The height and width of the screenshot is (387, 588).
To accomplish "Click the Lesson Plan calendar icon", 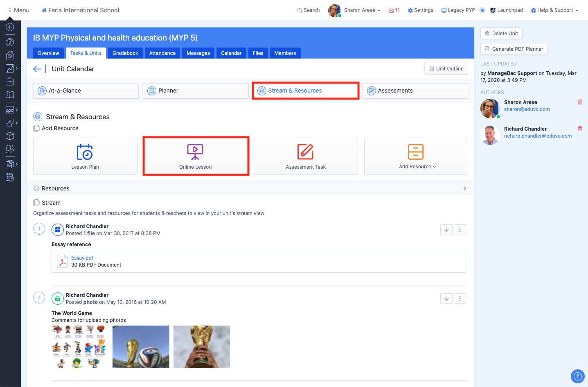I will (85, 152).
